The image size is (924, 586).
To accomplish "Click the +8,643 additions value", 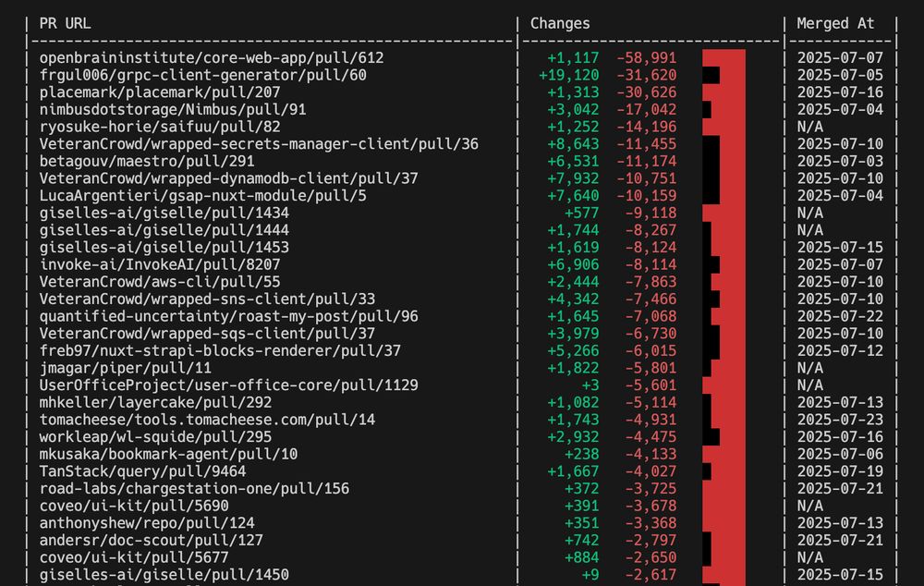I will click(x=573, y=144).
